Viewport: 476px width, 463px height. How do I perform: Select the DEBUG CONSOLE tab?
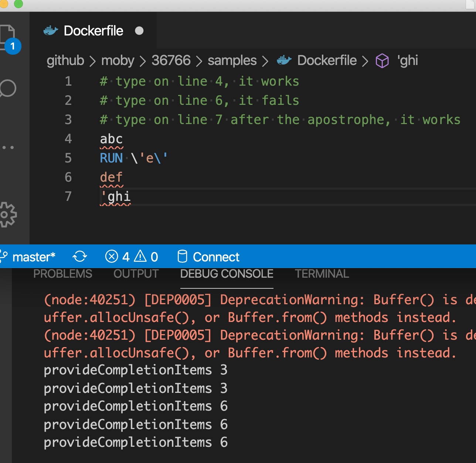click(x=226, y=274)
